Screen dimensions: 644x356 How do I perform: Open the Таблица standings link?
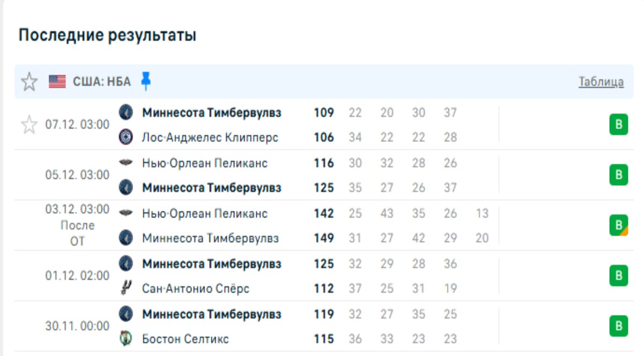click(601, 82)
